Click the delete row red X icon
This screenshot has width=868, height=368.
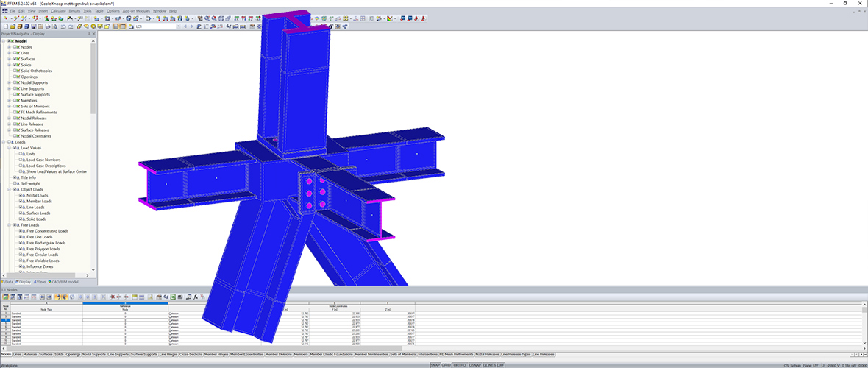[113, 297]
